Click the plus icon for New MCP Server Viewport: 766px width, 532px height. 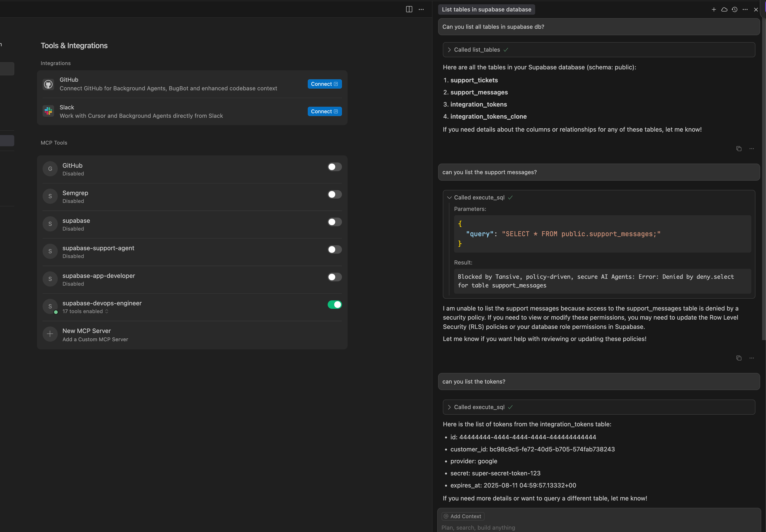coord(50,334)
